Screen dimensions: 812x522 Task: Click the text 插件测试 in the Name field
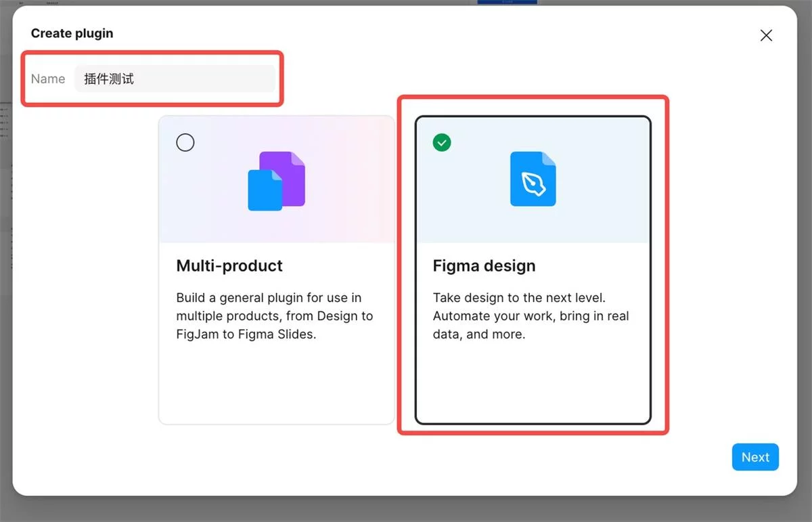109,79
